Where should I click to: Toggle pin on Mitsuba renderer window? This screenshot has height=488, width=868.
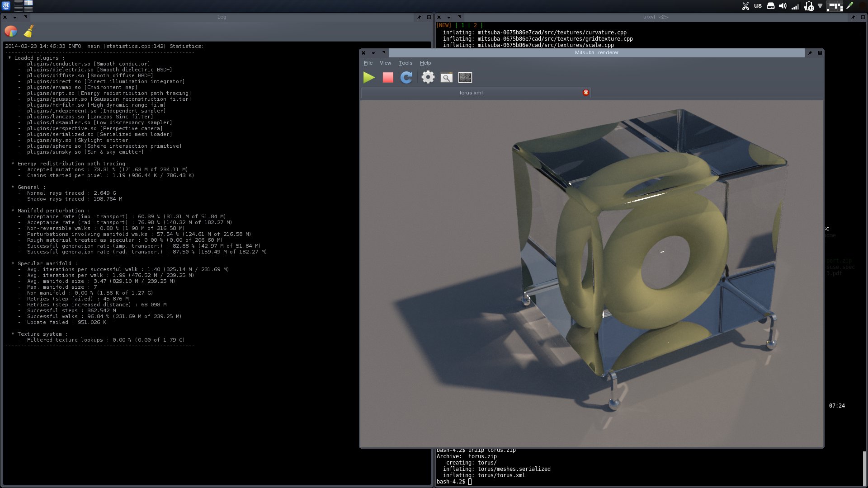(x=810, y=53)
